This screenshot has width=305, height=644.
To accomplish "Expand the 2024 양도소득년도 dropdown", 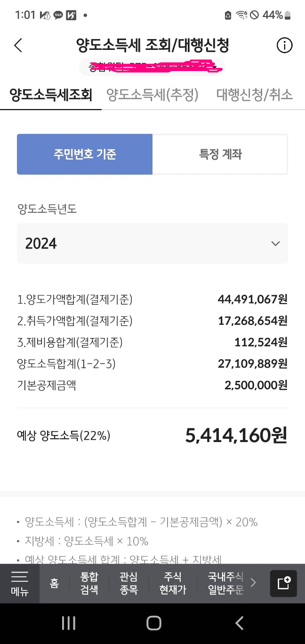I will click(152, 243).
